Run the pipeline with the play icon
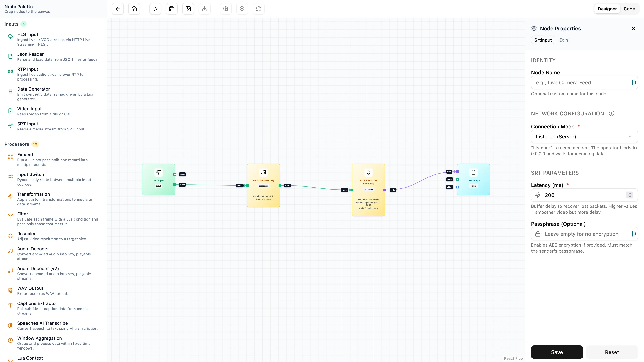644x362 pixels. (x=155, y=9)
